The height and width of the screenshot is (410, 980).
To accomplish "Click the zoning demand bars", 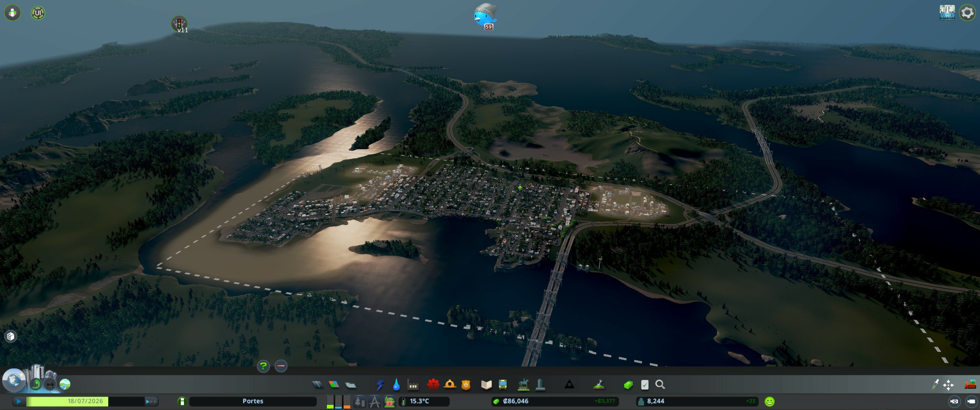I will point(338,401).
